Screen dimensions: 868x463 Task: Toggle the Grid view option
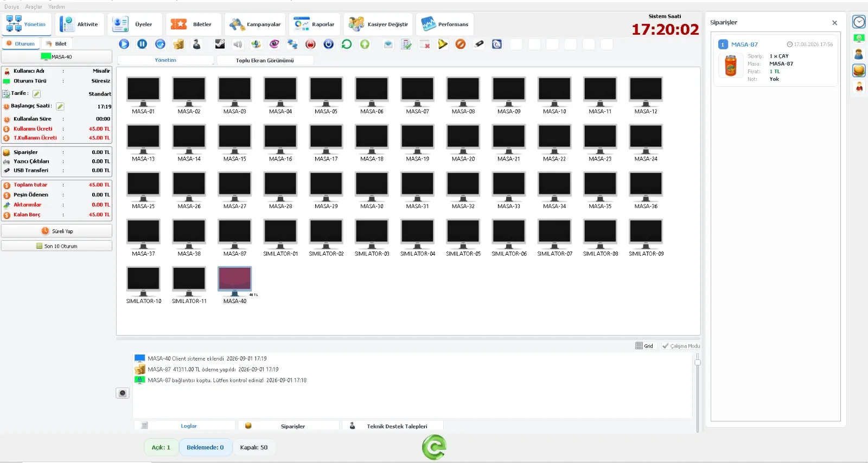coord(644,346)
